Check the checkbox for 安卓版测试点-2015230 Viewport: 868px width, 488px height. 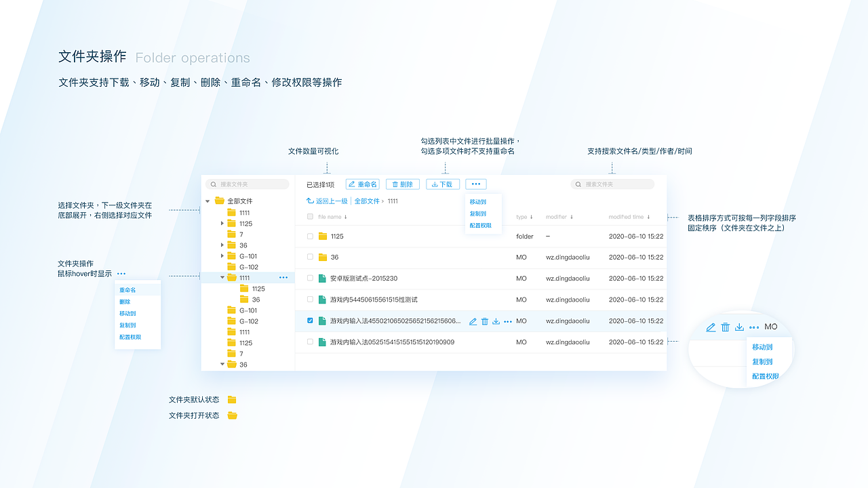click(310, 279)
